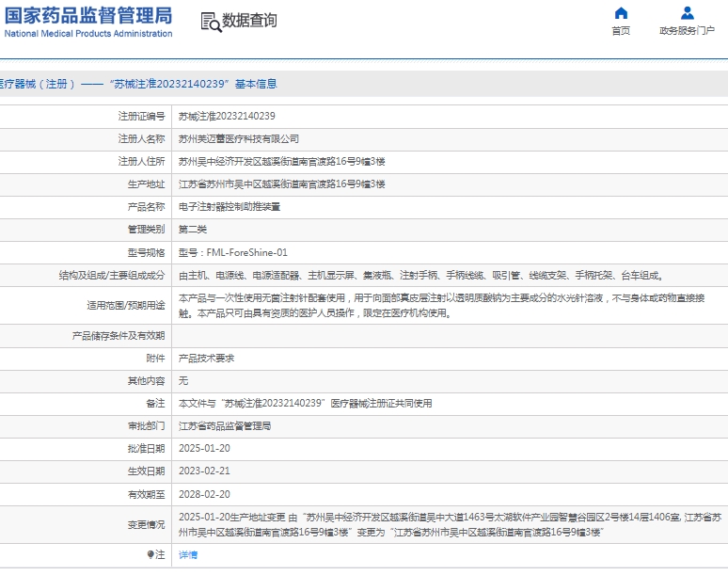Screen dimensions: 728x575
Task: Click the 注册人名称 field label
Action: pyautogui.click(x=142, y=139)
